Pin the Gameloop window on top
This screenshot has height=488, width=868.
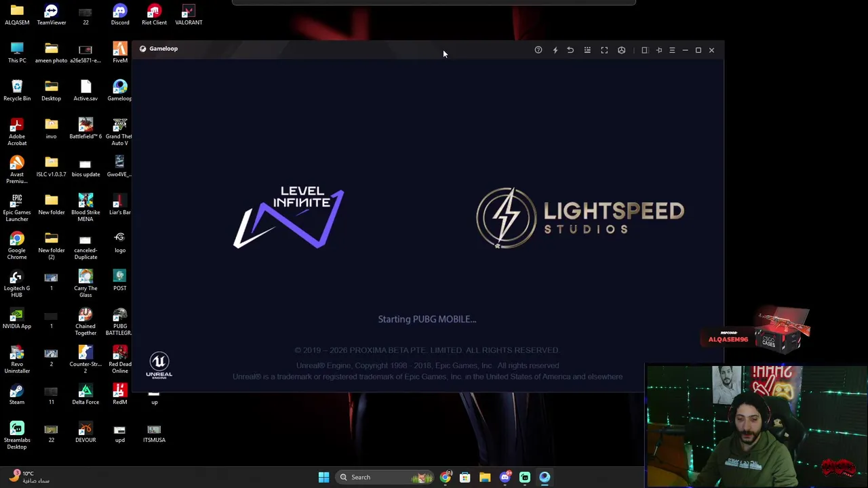point(658,50)
